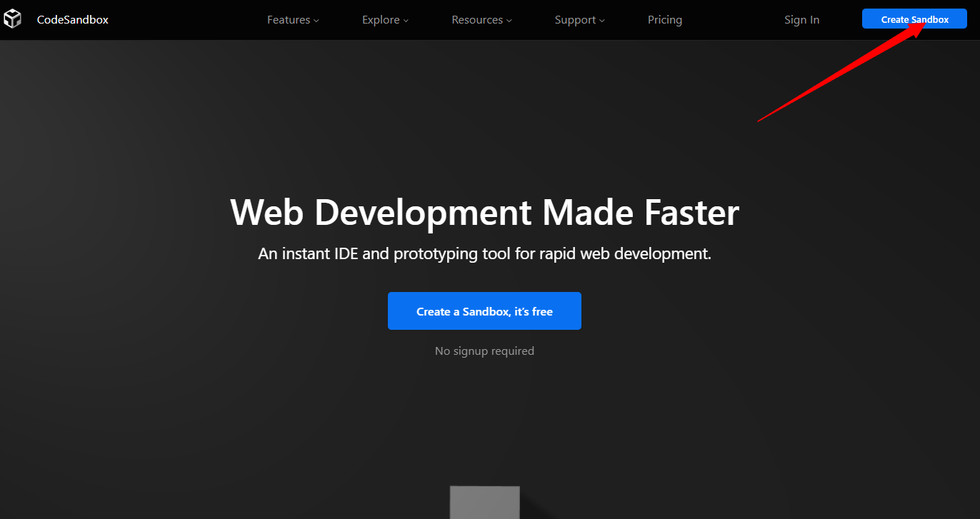The image size is (980, 519).
Task: Expand the Support dropdown menu
Action: 579,20
